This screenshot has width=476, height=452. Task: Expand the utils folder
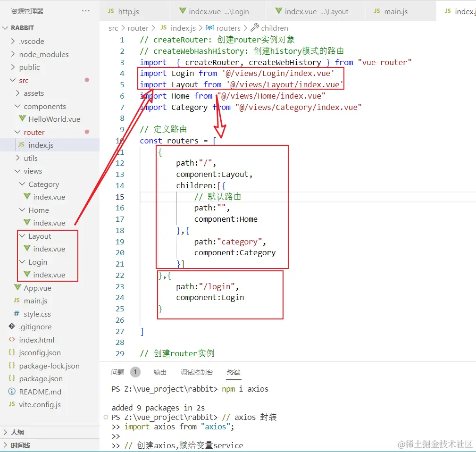click(x=17, y=158)
